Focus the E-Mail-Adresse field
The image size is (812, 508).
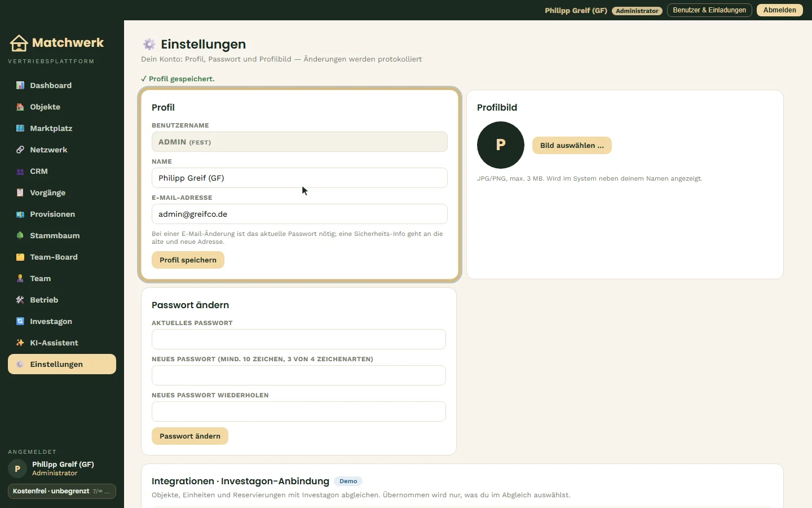299,214
